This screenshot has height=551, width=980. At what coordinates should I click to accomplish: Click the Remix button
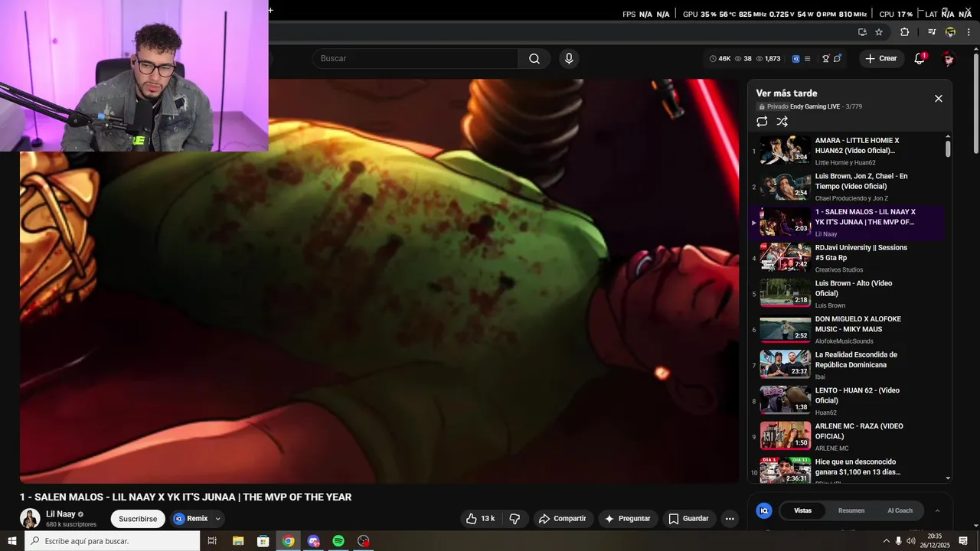coord(191,519)
